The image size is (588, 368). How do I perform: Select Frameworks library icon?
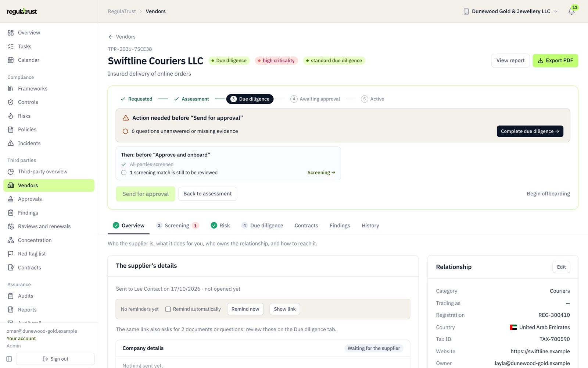click(x=11, y=89)
